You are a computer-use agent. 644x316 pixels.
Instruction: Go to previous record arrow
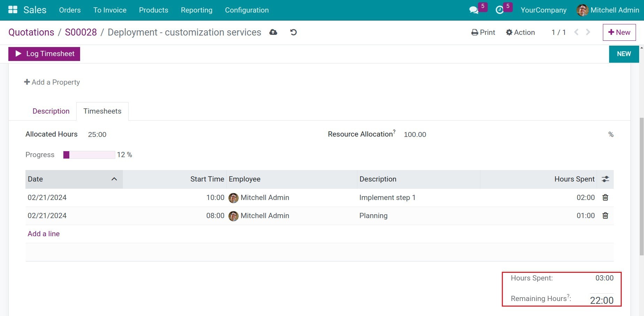pos(576,32)
